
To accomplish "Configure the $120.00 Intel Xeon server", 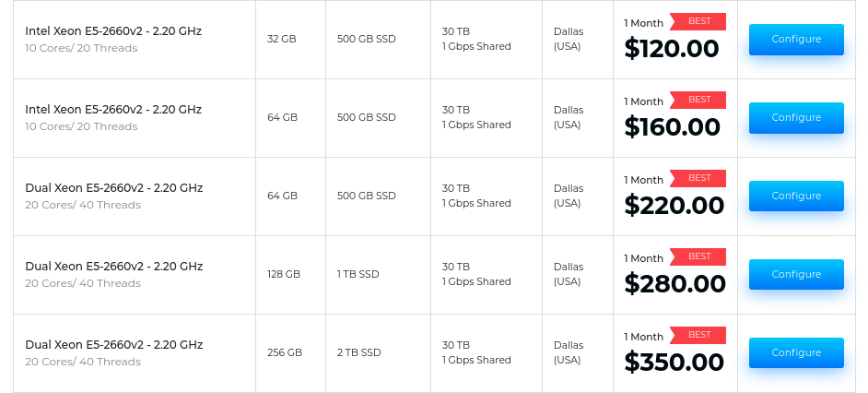I will pos(796,40).
